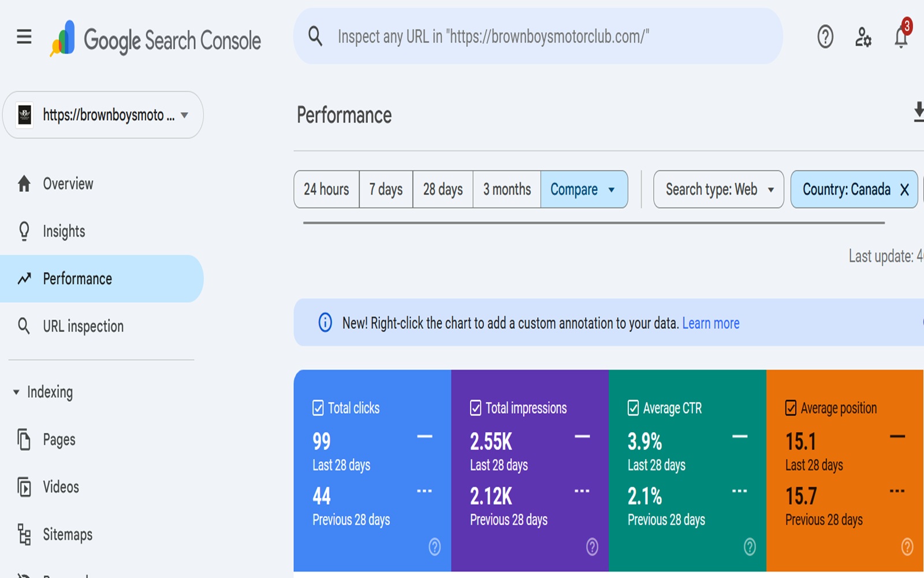Screen dimensions: 924x578
Task: Open the hamburger navigation menu
Action: 23,36
